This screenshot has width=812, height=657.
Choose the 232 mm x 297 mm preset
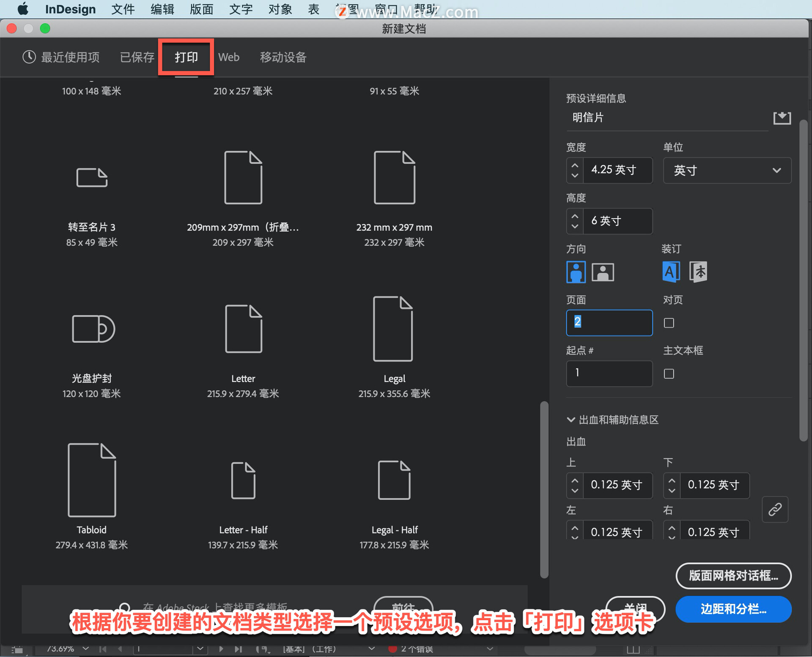click(394, 177)
